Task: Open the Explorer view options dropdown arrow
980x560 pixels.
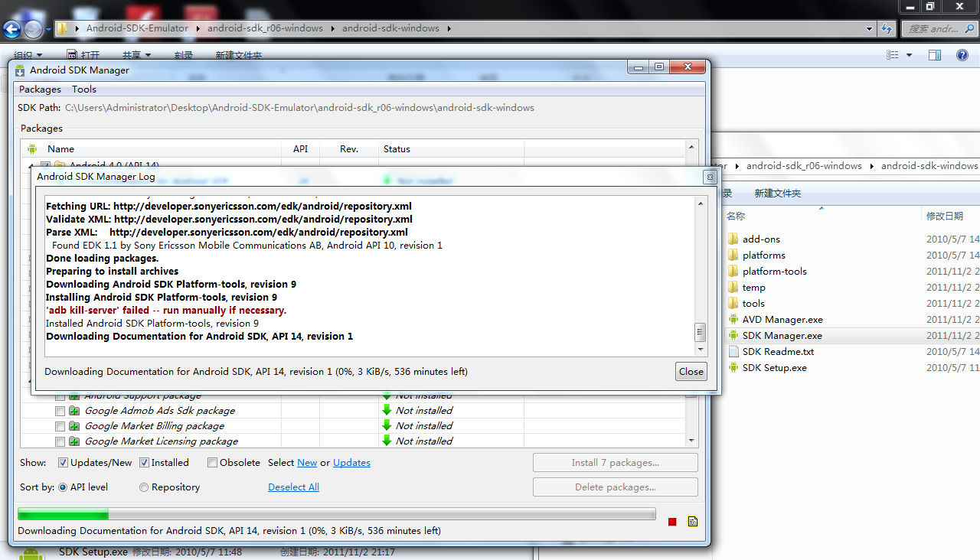Action: point(910,55)
